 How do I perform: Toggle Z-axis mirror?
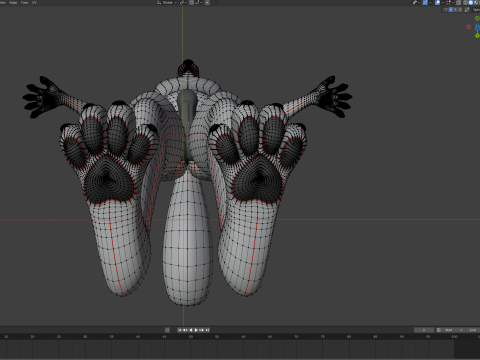[460, 10]
